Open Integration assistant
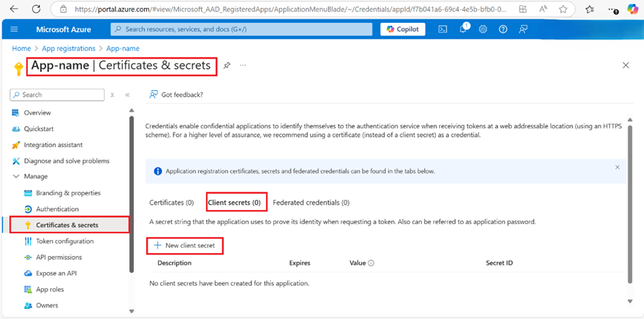644x319 pixels. (53, 145)
